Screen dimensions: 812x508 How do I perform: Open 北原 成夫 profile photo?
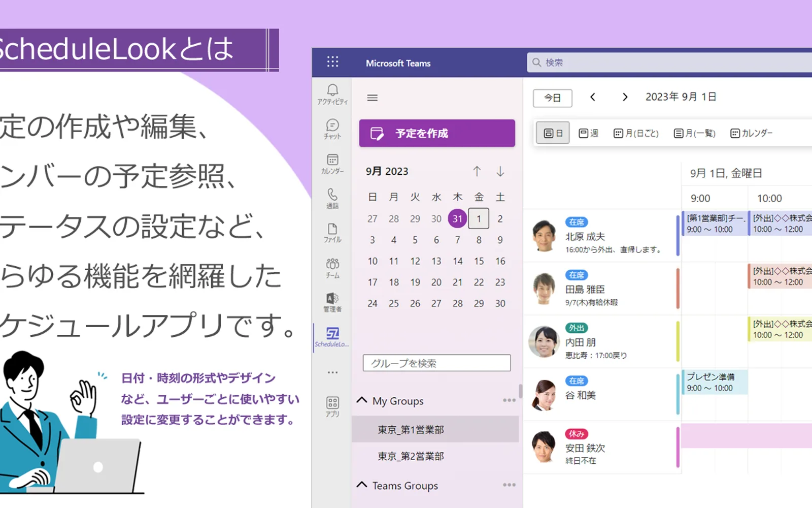[x=544, y=236]
